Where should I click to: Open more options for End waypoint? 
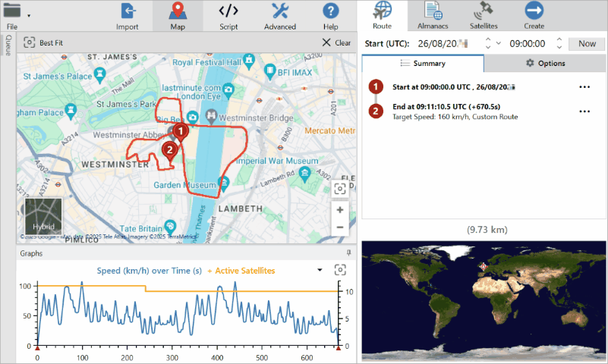click(584, 111)
